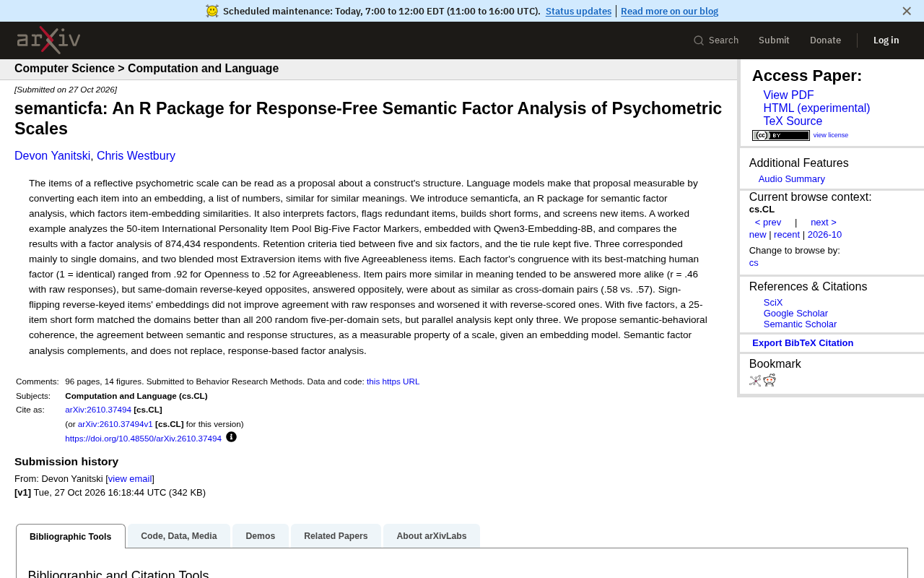Change browse context to cs
924x578 pixels.
click(754, 263)
